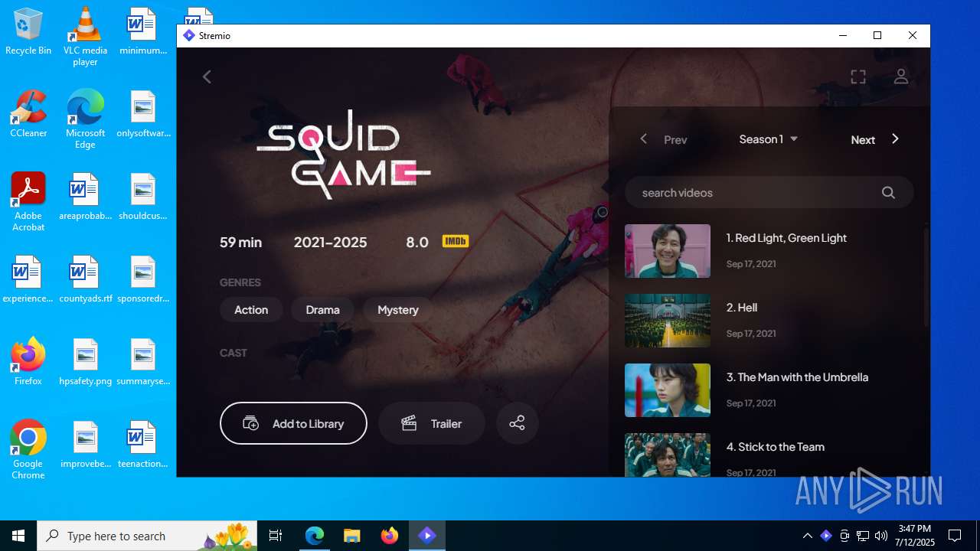Open File Explorer from the taskbar
This screenshot has width=980, height=551.
[351, 536]
